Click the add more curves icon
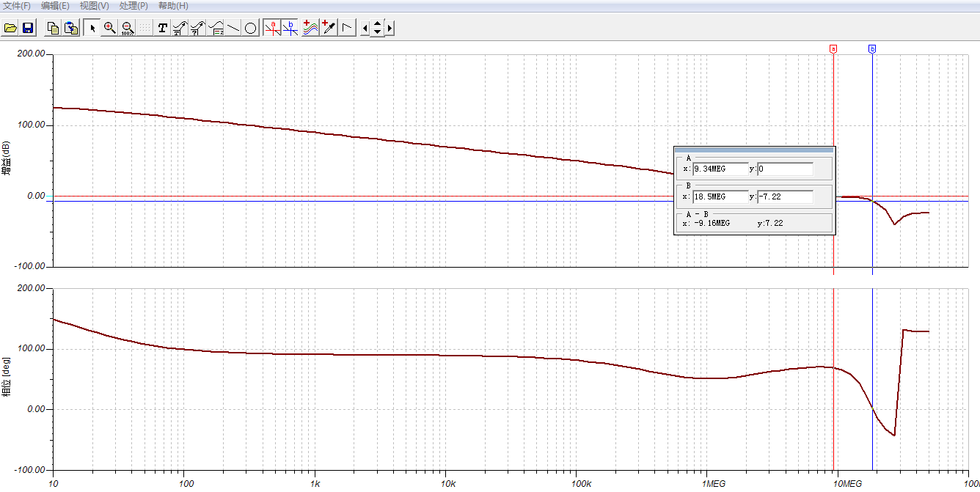Image resolution: width=980 pixels, height=492 pixels. tap(311, 28)
